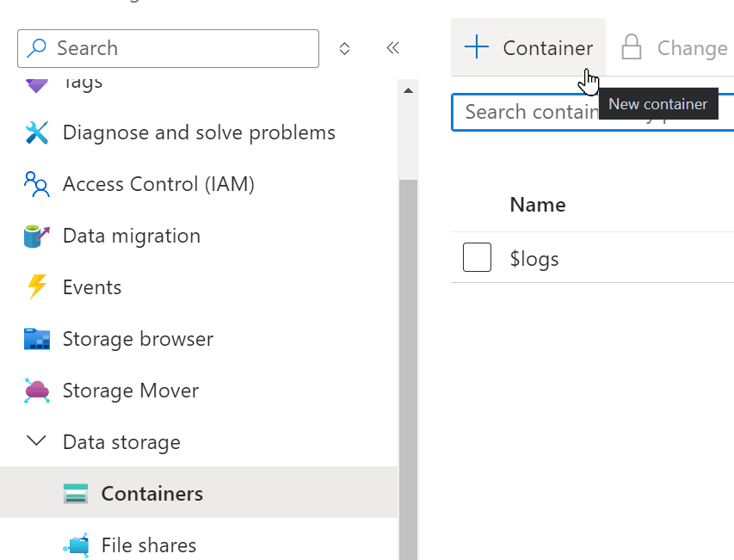Click the Events lightning bolt icon
Screen dimensions: 734x560
(x=36, y=286)
